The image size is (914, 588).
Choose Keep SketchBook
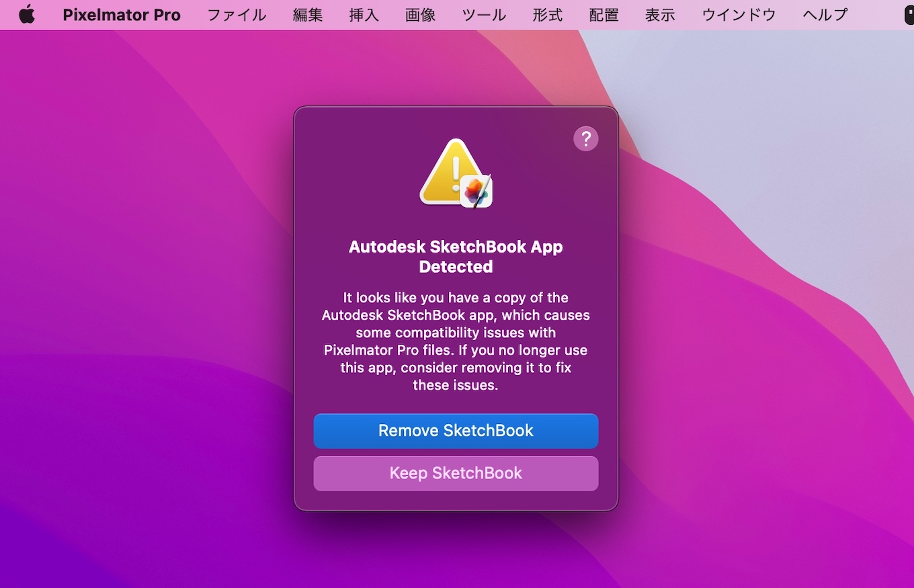click(456, 473)
